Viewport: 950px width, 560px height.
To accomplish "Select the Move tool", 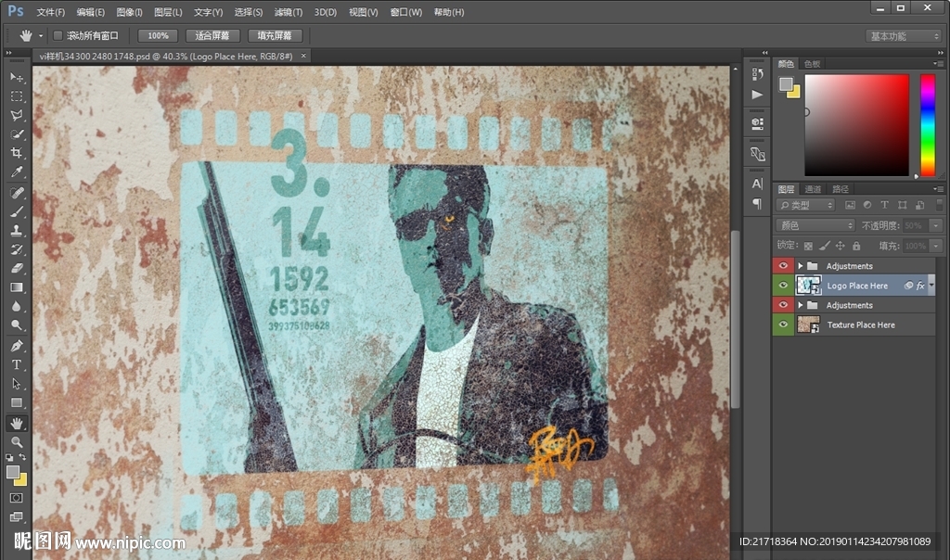I will [17, 78].
